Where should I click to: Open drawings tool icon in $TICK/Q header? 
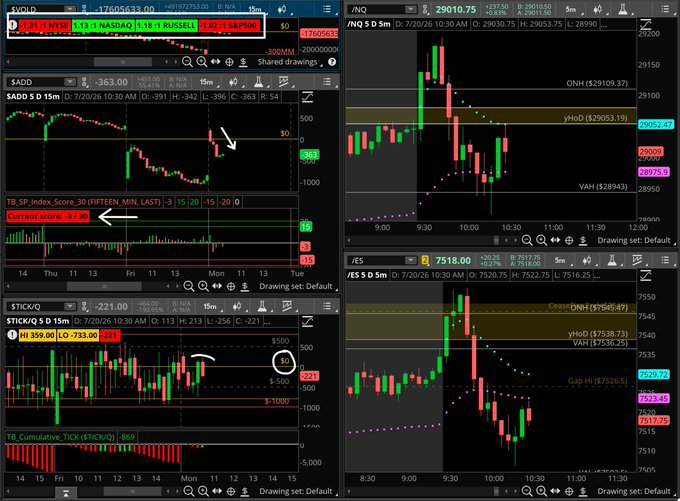tap(287, 306)
